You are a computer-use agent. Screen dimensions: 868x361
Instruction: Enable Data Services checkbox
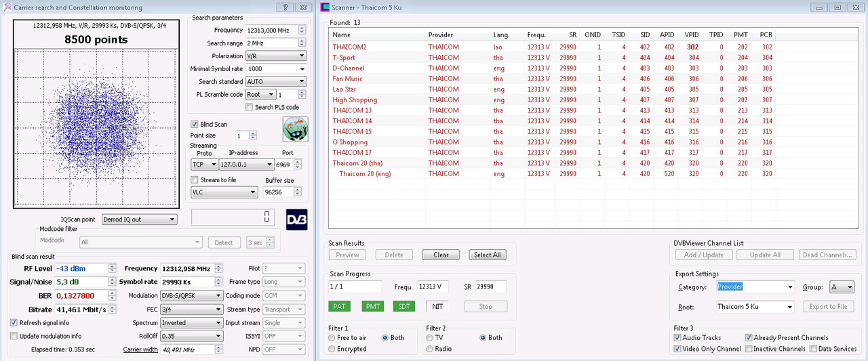point(813,349)
